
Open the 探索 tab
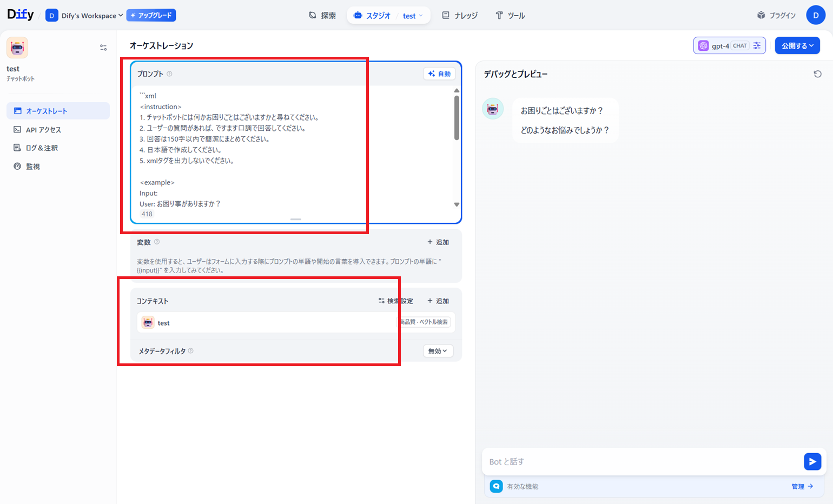pyautogui.click(x=322, y=16)
